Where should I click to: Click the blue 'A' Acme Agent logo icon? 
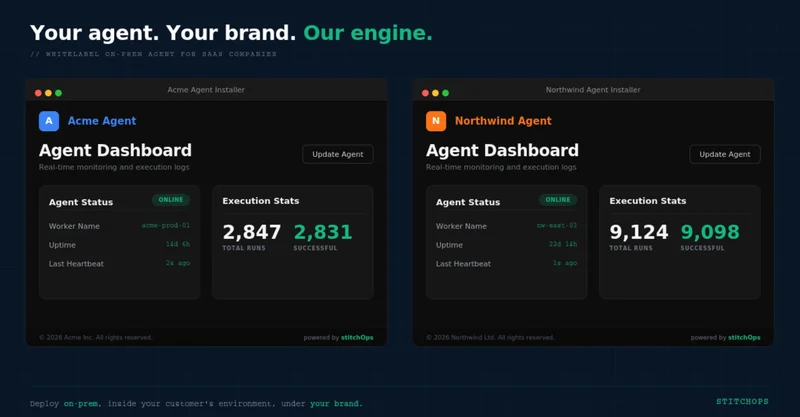tap(49, 121)
